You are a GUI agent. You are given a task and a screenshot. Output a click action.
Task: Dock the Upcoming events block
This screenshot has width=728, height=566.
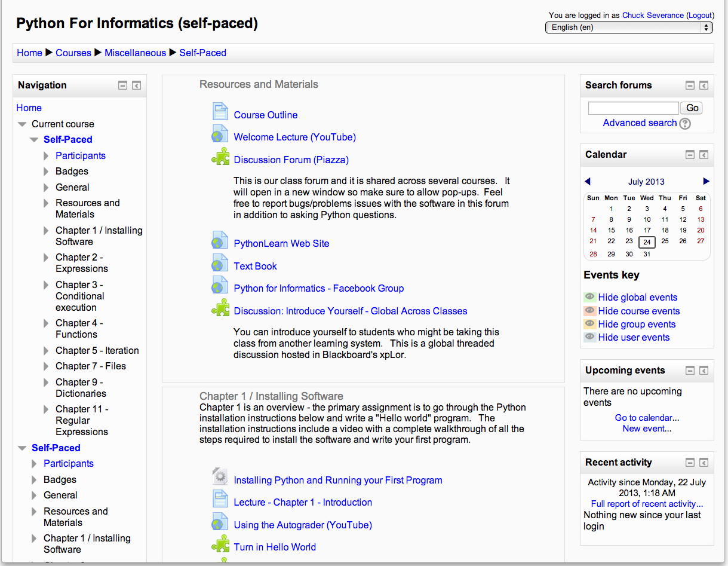704,371
